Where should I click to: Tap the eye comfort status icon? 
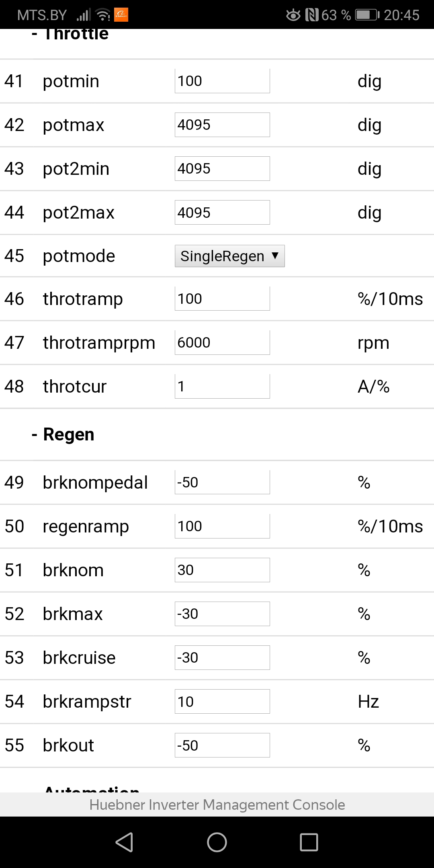[x=293, y=15]
